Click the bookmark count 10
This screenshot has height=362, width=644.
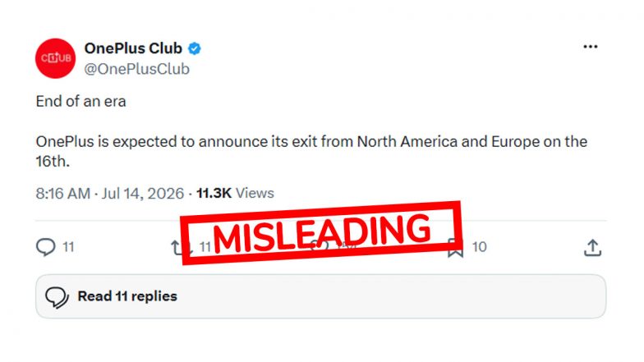click(x=480, y=246)
